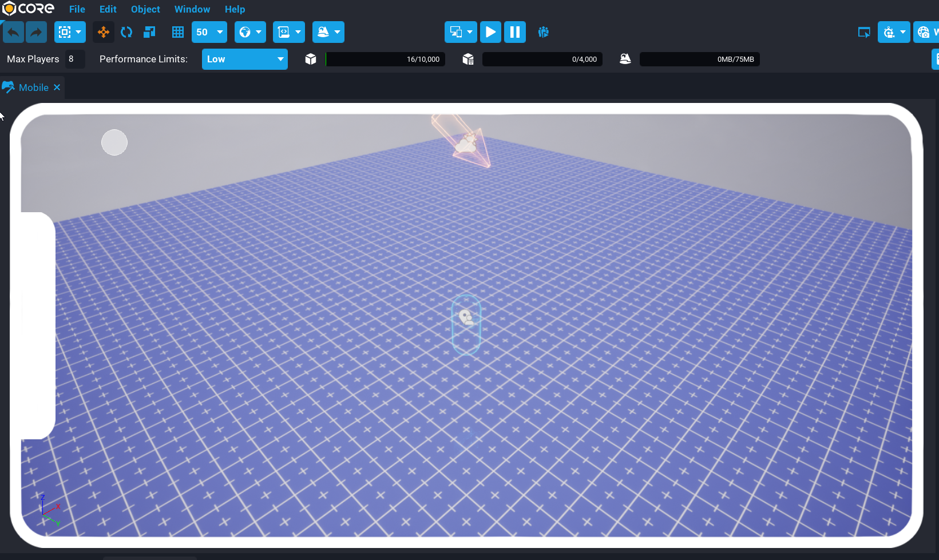Toggle grid snapping icon

[178, 32]
